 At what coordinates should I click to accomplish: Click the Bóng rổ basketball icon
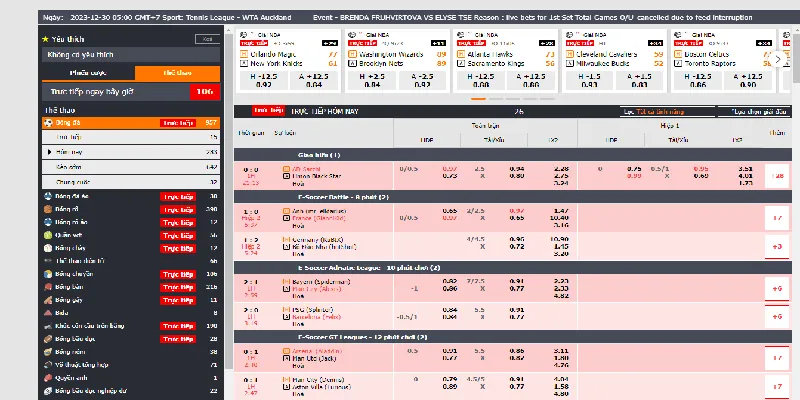(48, 209)
